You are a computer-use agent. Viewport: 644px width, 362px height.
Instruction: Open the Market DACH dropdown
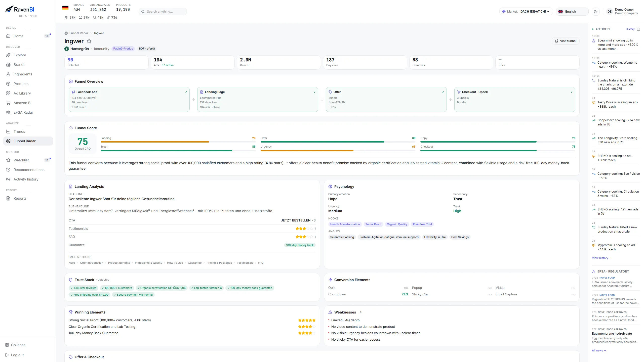click(x=526, y=12)
